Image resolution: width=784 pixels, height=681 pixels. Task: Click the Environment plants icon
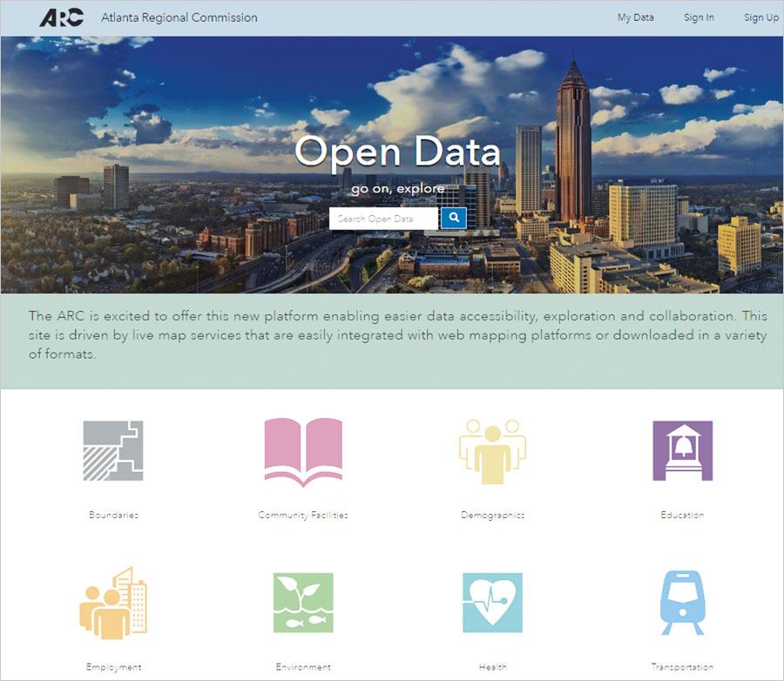(302, 601)
